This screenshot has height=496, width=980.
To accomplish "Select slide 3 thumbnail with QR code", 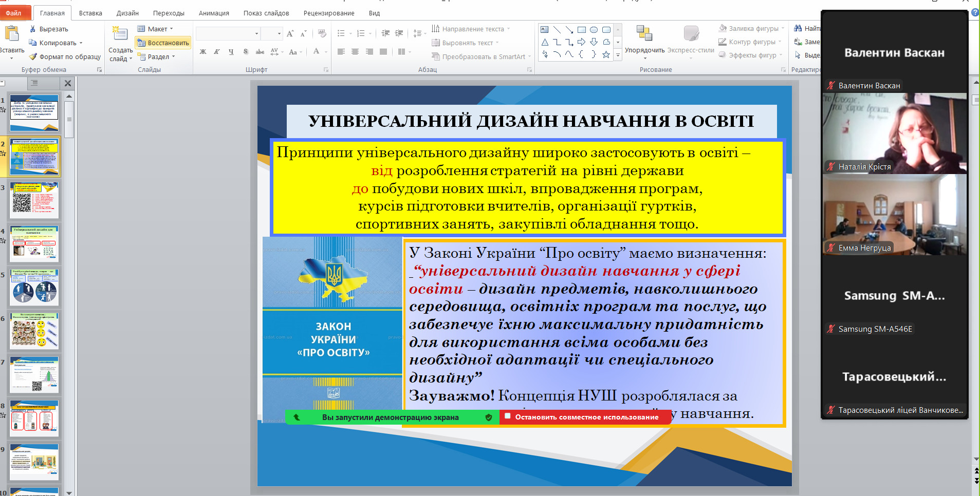I will pos(34,200).
